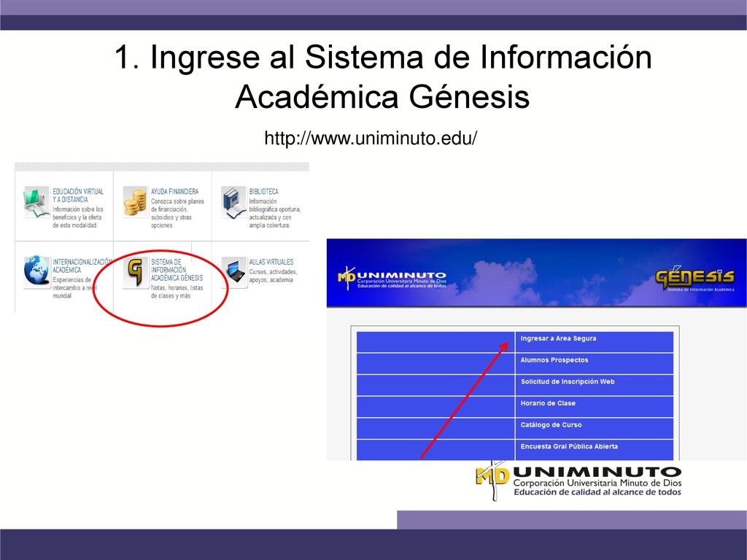Click 'Educación de calidad al alcance de todos' footer tagline
Screen dimensions: 747x560
(597, 492)
